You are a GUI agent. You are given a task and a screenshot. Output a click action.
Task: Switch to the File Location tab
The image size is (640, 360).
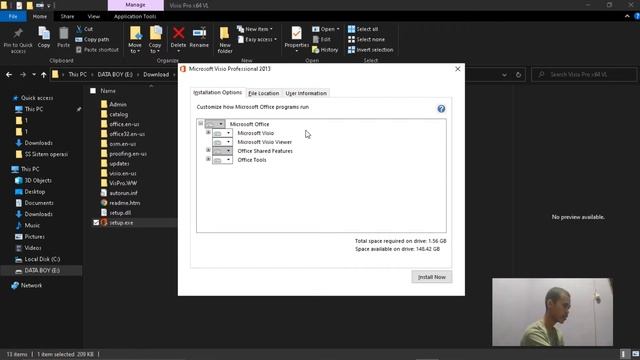pyautogui.click(x=264, y=93)
